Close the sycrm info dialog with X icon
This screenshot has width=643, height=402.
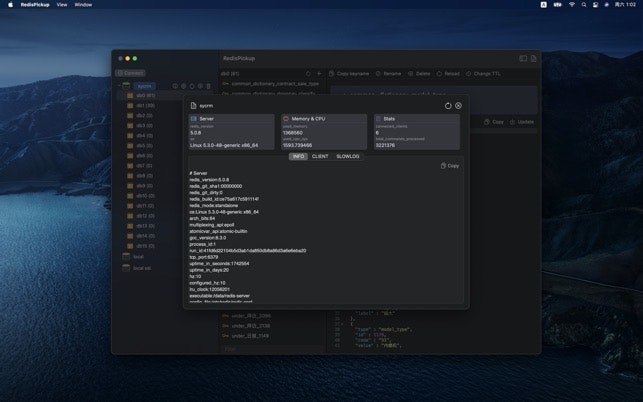[458, 105]
